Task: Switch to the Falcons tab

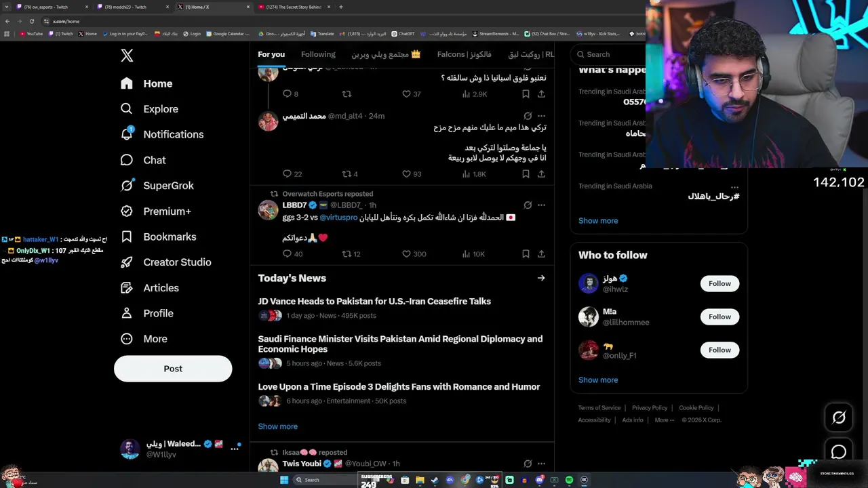Action: [x=465, y=54]
